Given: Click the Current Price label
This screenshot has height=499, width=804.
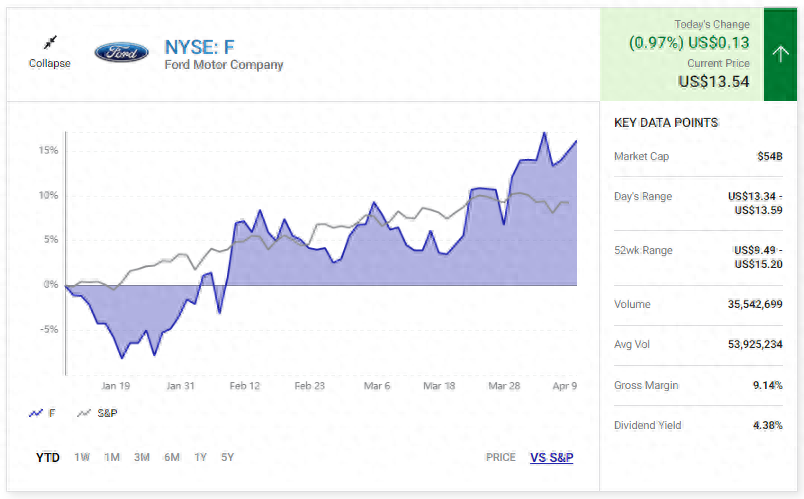Looking at the screenshot, I should click(718, 64).
